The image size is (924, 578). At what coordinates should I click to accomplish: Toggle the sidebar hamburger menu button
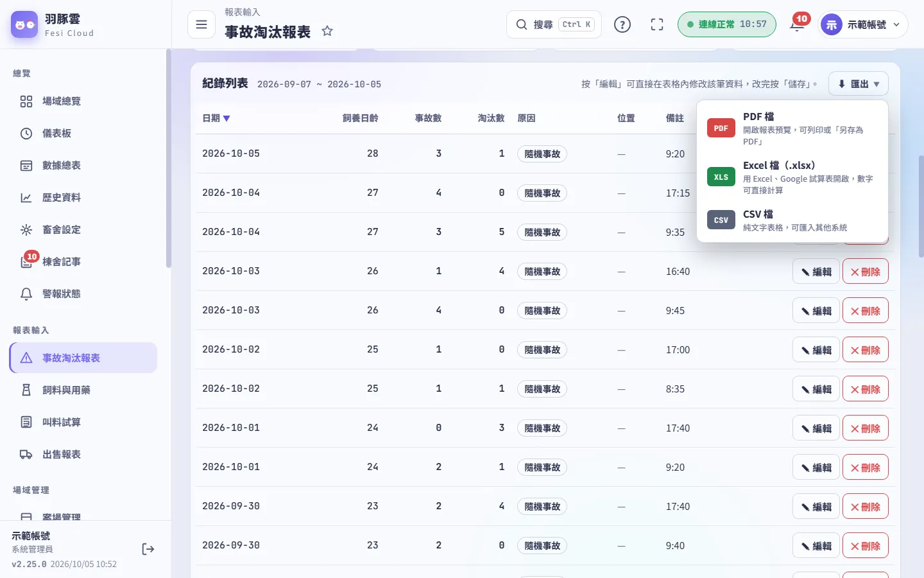201,24
